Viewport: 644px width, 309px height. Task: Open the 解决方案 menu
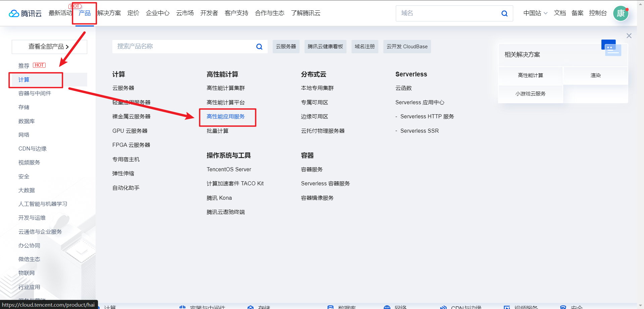tap(108, 13)
